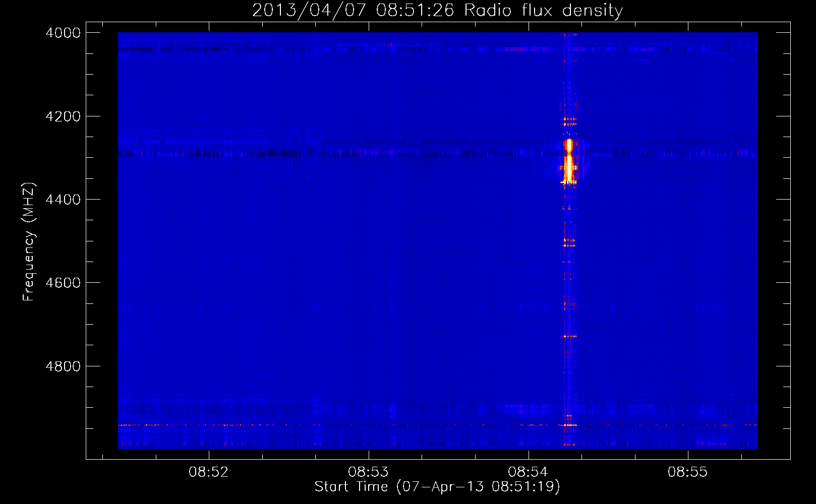Click the 4200 frequency tick label
Screen dimensions: 816x504
click(x=63, y=116)
